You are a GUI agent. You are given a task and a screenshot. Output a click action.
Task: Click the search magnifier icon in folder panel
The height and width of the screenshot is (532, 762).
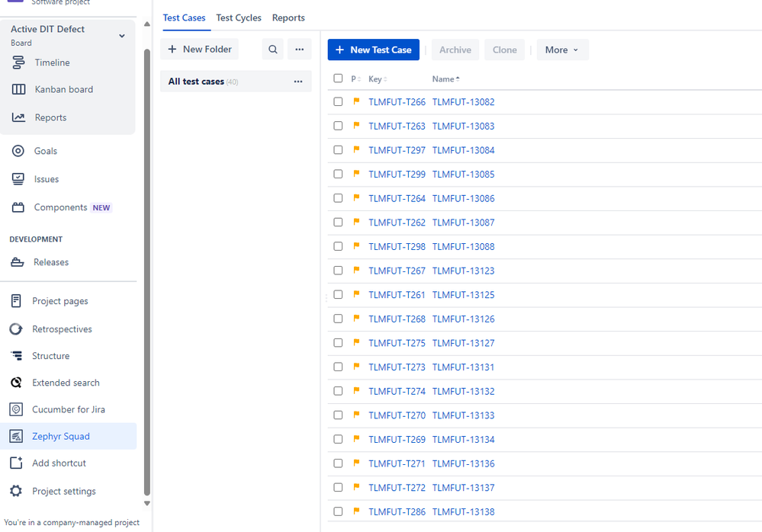273,50
